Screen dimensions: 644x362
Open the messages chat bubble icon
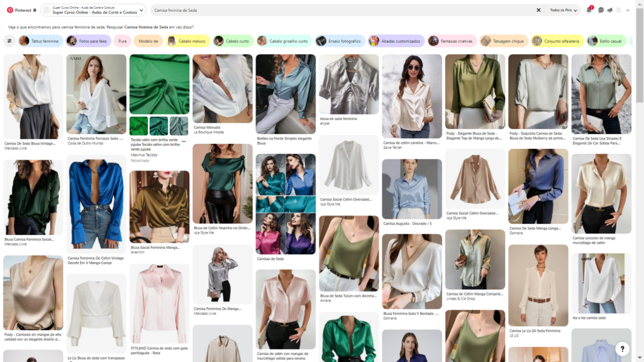point(601,10)
